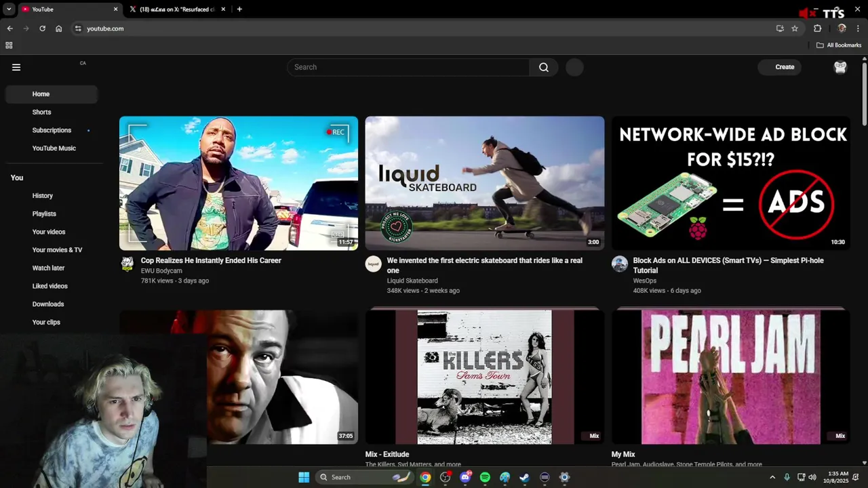Screen dimensions: 868x488
Task: Open History in the sidebar
Action: tap(52, 196)
